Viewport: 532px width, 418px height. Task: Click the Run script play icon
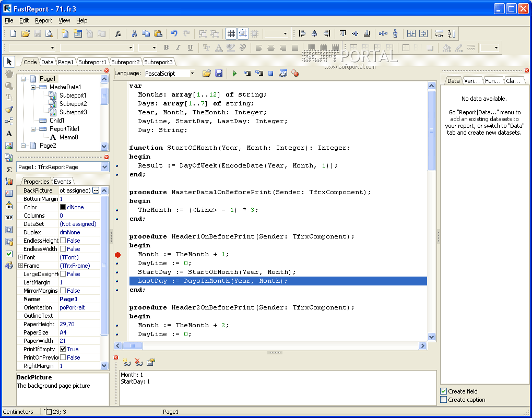point(235,73)
